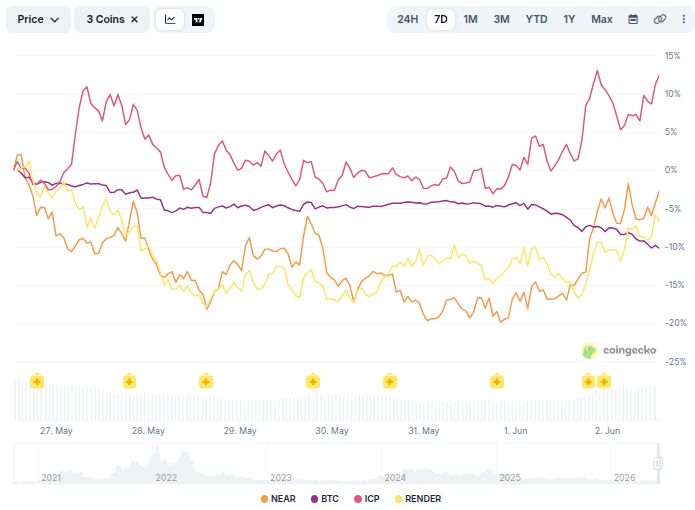The height and width of the screenshot is (510, 695).
Task: Click the ICP legend color dot
Action: [x=358, y=499]
